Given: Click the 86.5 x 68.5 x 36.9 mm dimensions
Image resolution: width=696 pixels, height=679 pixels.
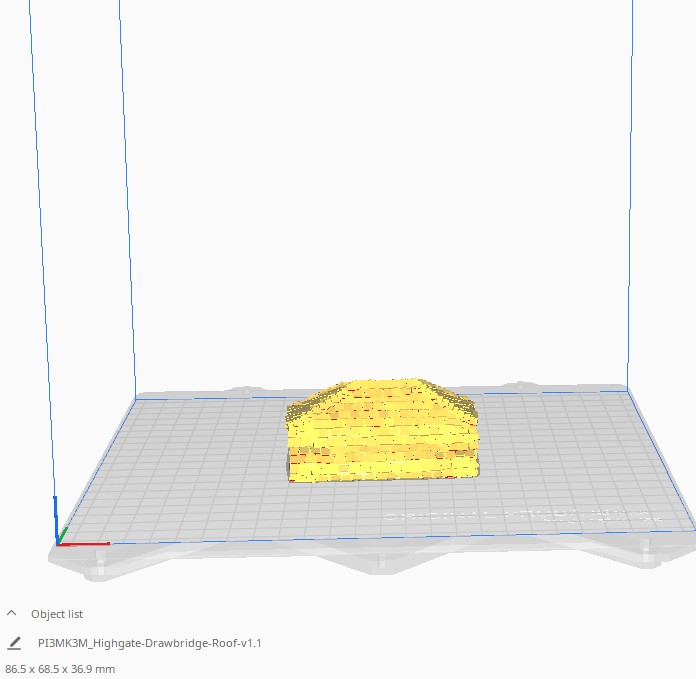Looking at the screenshot, I should (60, 668).
